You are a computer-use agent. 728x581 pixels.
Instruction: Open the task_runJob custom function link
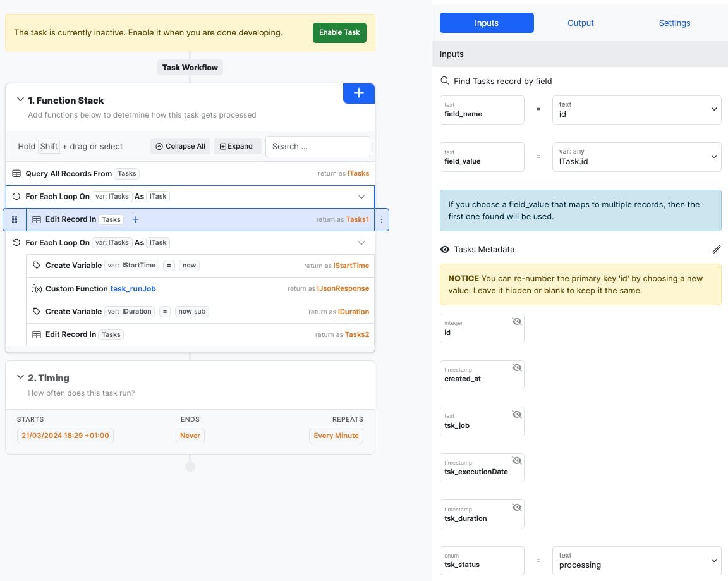point(133,288)
